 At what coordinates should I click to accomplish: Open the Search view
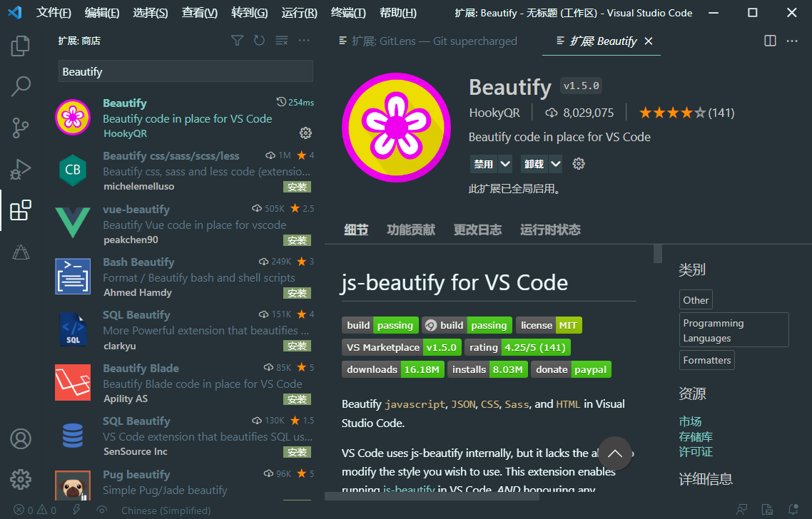pos(20,86)
